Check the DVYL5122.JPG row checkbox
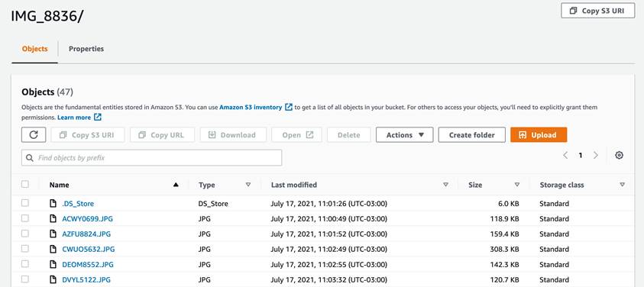Image resolution: width=644 pixels, height=287 pixels. [25, 279]
